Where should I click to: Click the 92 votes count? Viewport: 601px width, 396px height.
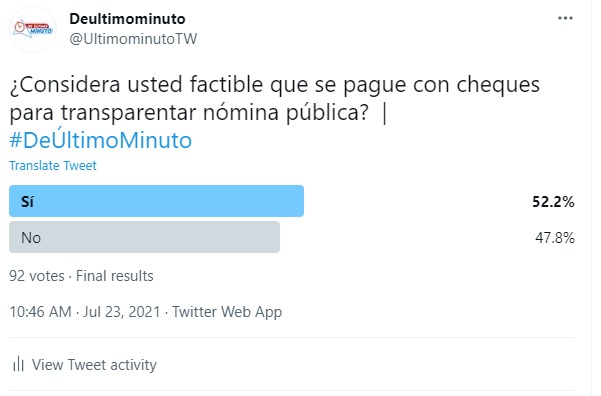tap(37, 276)
